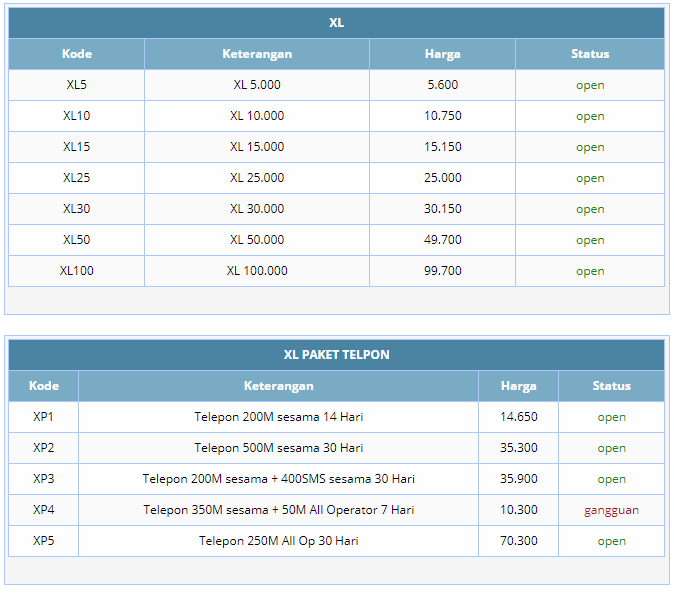Click the 14.650 price for XP1
This screenshot has height=593, width=674.
tap(518, 417)
